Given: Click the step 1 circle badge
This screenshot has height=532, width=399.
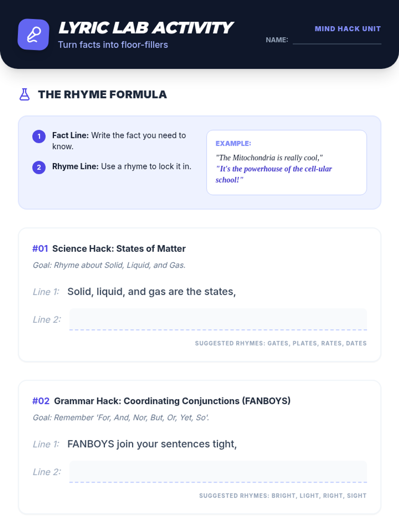Looking at the screenshot, I should point(39,136).
